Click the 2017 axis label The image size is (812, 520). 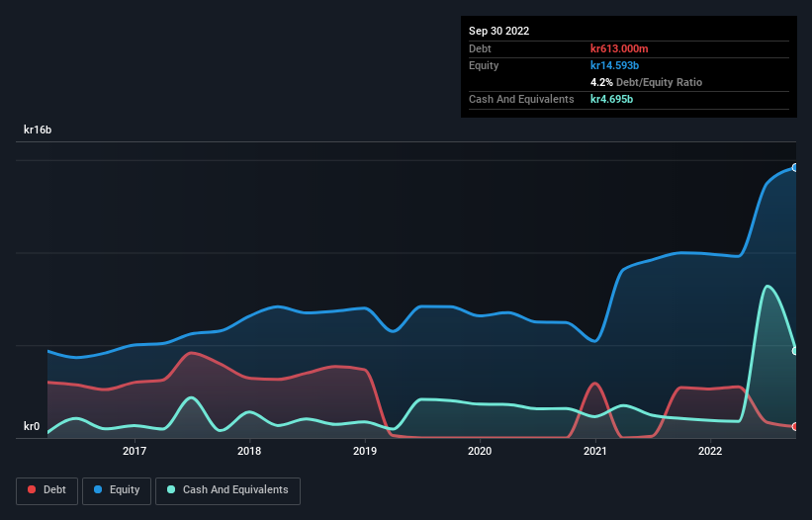tap(135, 451)
